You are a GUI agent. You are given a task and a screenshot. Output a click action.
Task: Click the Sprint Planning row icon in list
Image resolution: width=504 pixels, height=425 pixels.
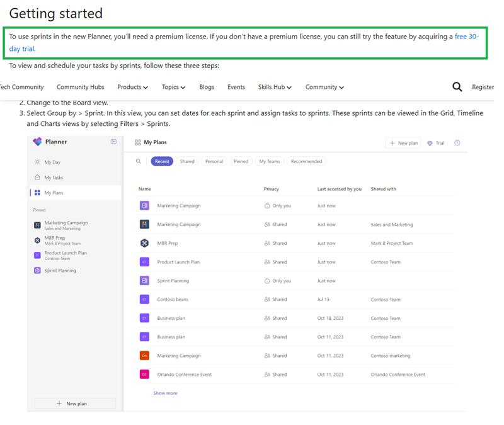pyautogui.click(x=144, y=280)
